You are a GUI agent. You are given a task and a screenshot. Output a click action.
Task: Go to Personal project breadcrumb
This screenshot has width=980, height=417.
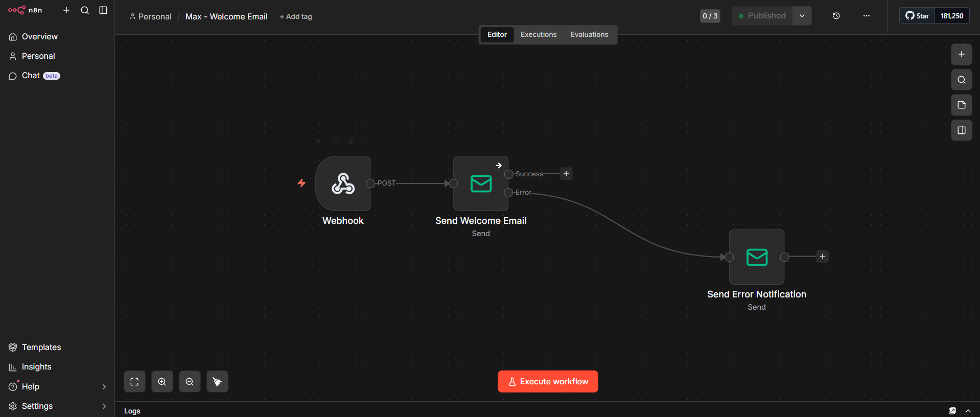150,17
